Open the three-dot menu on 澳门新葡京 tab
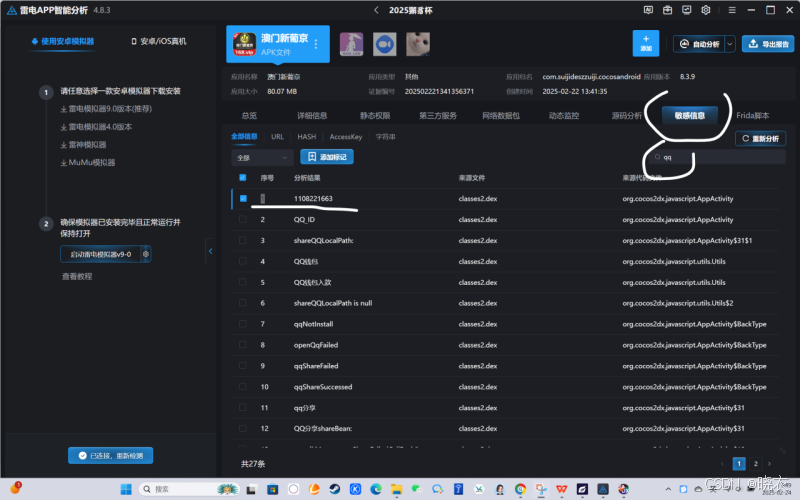801x500 pixels. [x=316, y=44]
